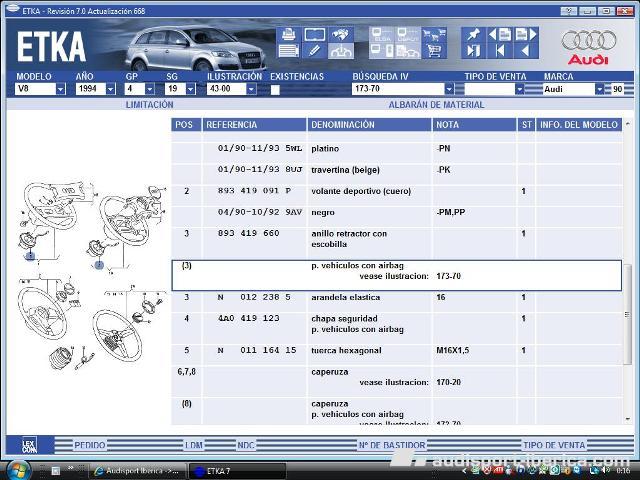Viewport: 640px width, 480px height.
Task: Switch to Audisport Ibérica taskbar window
Action: click(138, 471)
